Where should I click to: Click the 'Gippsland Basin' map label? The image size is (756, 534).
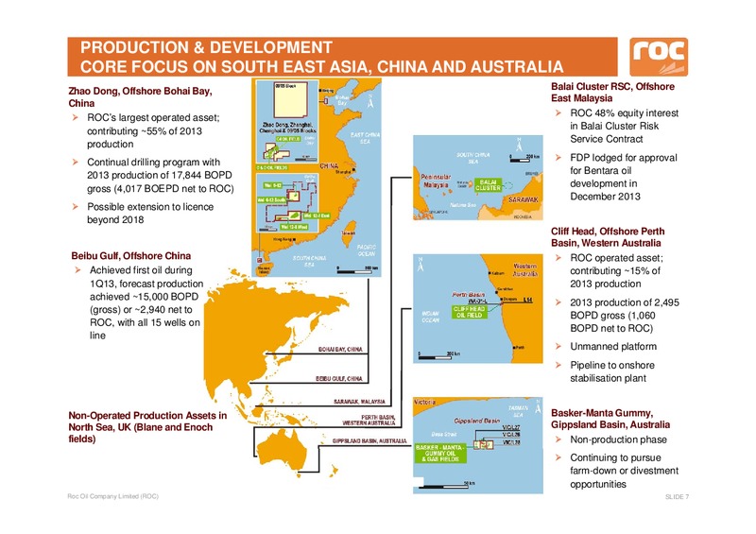tap(476, 421)
